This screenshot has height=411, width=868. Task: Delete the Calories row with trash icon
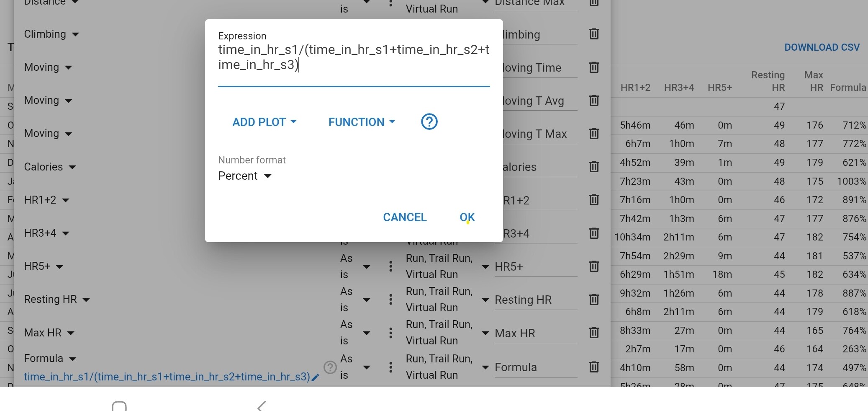(x=593, y=167)
